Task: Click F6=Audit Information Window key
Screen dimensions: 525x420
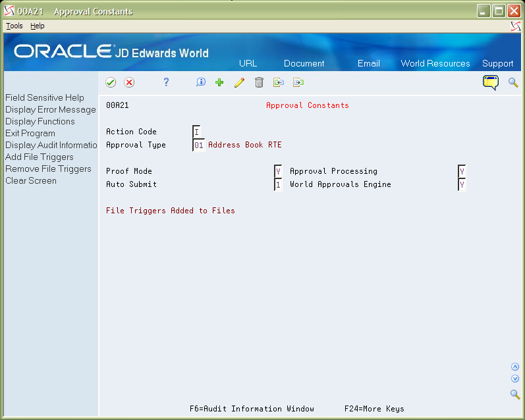Action: click(x=252, y=409)
